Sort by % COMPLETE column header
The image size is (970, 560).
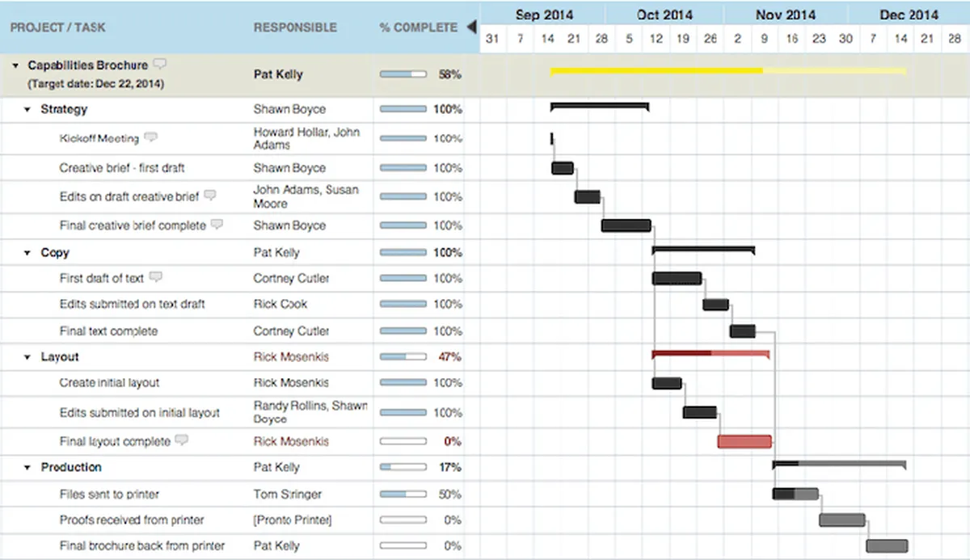click(x=418, y=27)
